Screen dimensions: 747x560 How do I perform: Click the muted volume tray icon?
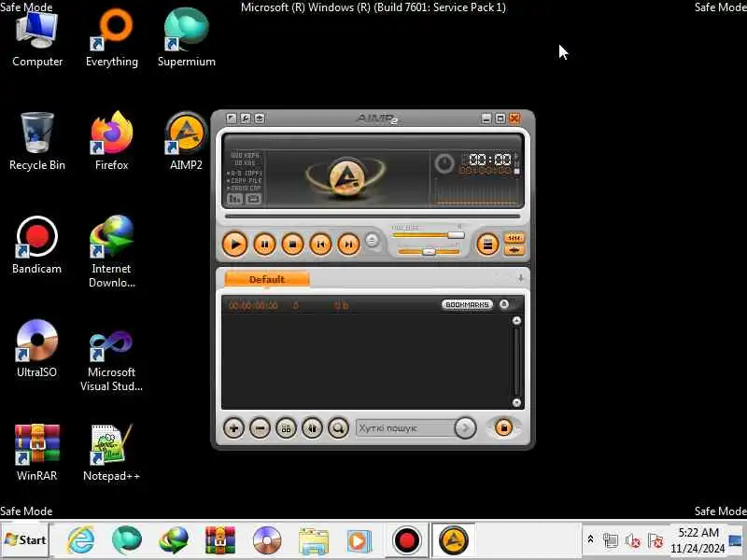tap(633, 540)
